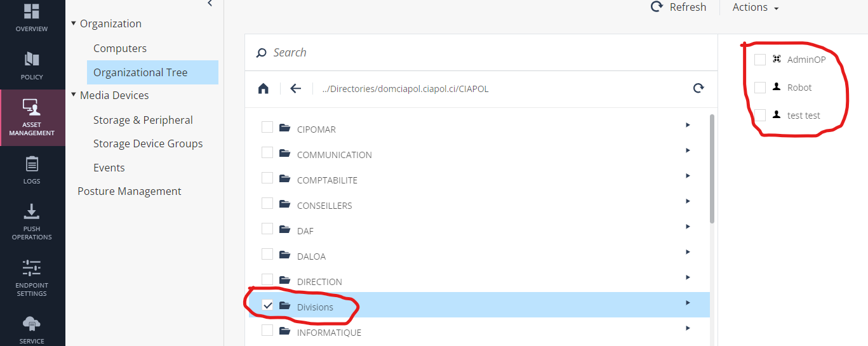Expand the COMPTABILITE folder arrow
868x346 pixels.
click(688, 176)
